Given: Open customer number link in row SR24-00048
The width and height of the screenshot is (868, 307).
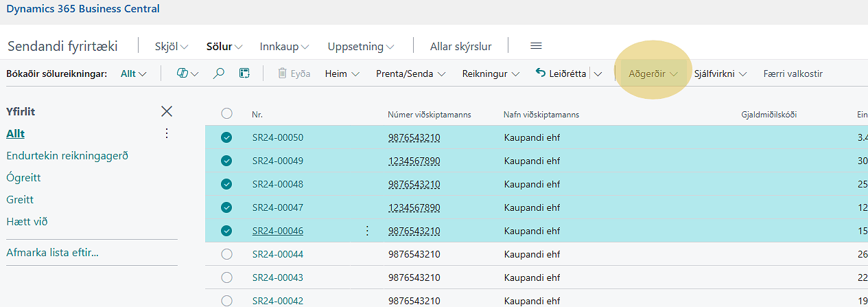Looking at the screenshot, I should [414, 184].
